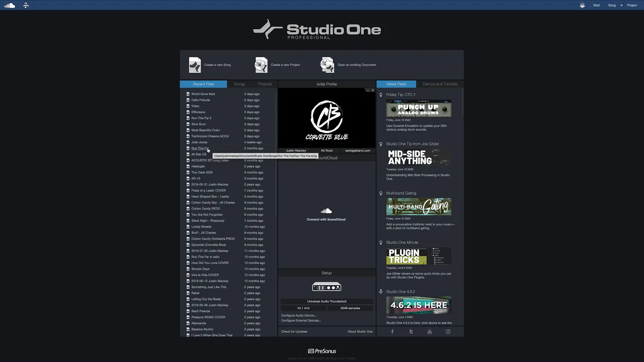
Task: Click the lightbulb icon beside Studio One Minute
Action: point(381,242)
